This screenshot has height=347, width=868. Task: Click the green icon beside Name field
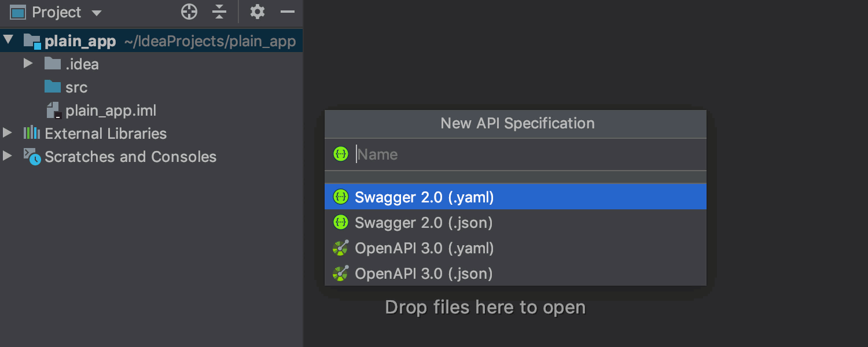pyautogui.click(x=341, y=154)
